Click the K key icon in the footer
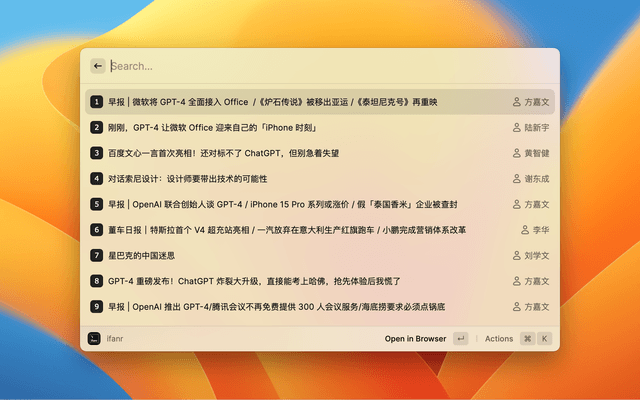 coord(544,339)
